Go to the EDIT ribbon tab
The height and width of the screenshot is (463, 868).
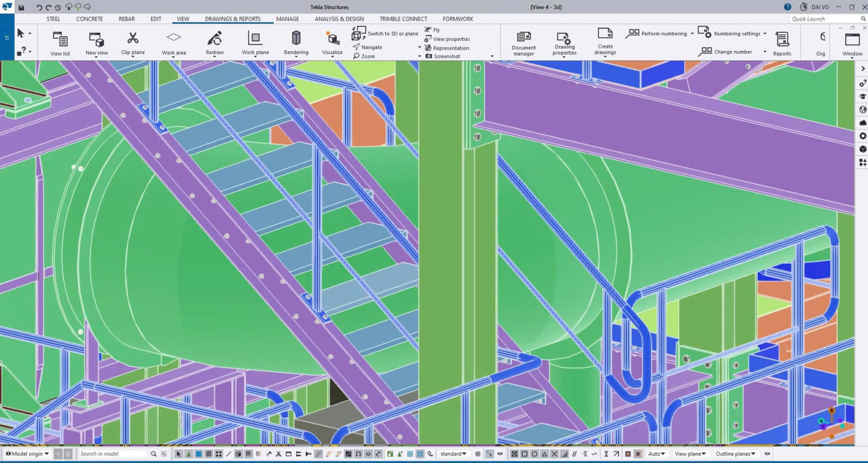point(156,19)
